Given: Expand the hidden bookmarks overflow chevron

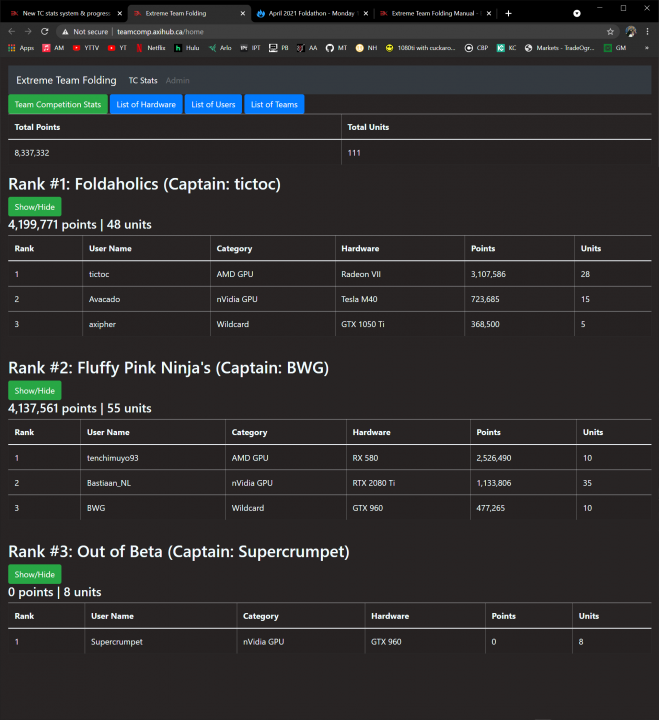Looking at the screenshot, I should click(645, 47).
